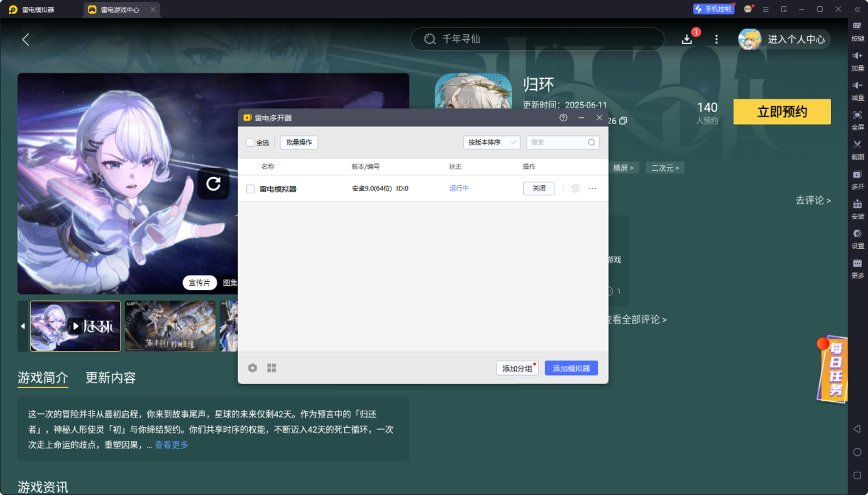Viewport: 868px width, 495px height.
Task: Select the 更新内容 tab
Action: (110, 378)
